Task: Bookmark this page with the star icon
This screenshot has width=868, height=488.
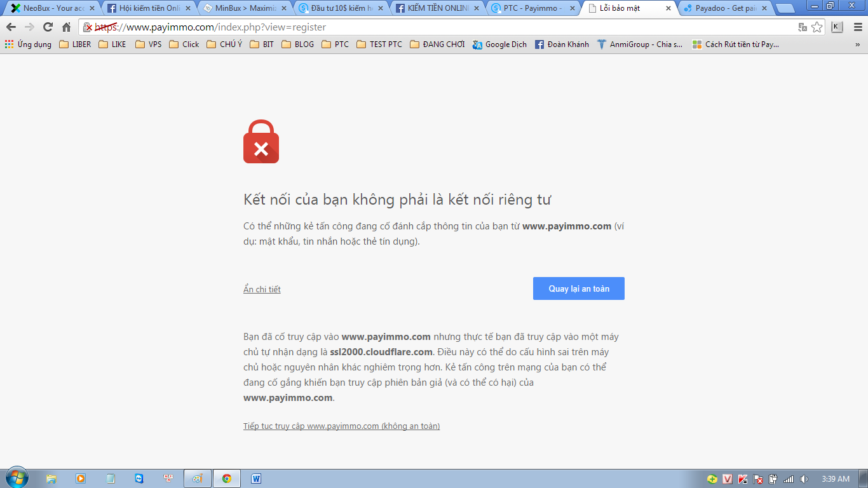Action: (x=817, y=27)
